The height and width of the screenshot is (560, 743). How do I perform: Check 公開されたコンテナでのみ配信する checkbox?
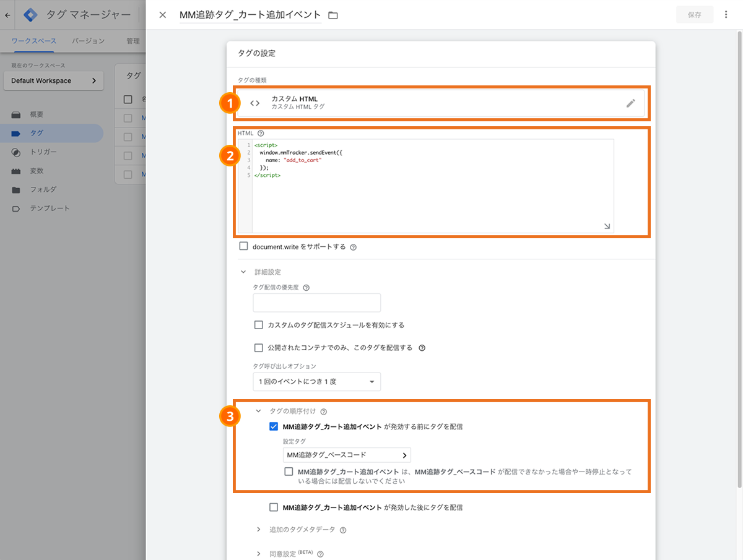pyautogui.click(x=259, y=348)
